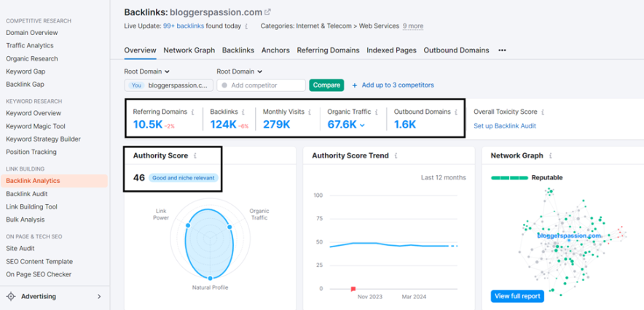Viewport: 644px width, 310px height.
Task: Open the more tabs ellipsis menu
Action: (x=502, y=50)
